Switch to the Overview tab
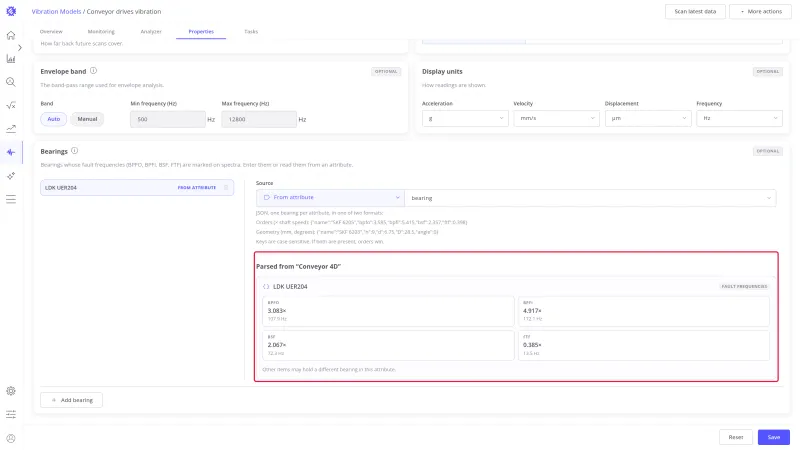800x450 pixels. coord(51,32)
